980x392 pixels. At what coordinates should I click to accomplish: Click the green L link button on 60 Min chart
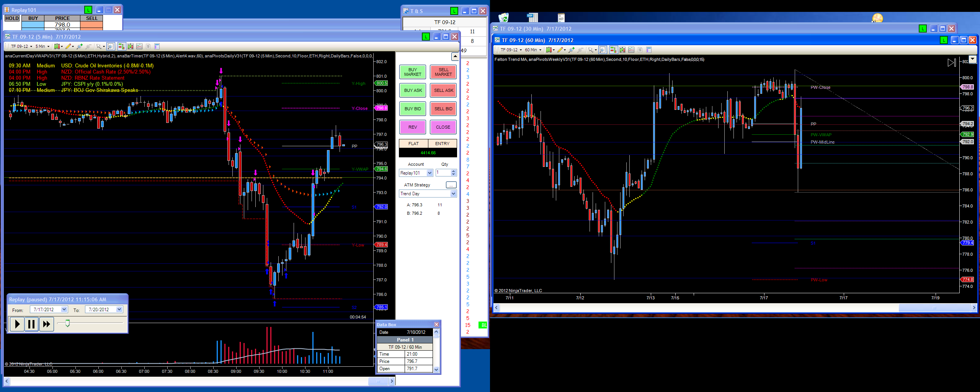pos(944,40)
